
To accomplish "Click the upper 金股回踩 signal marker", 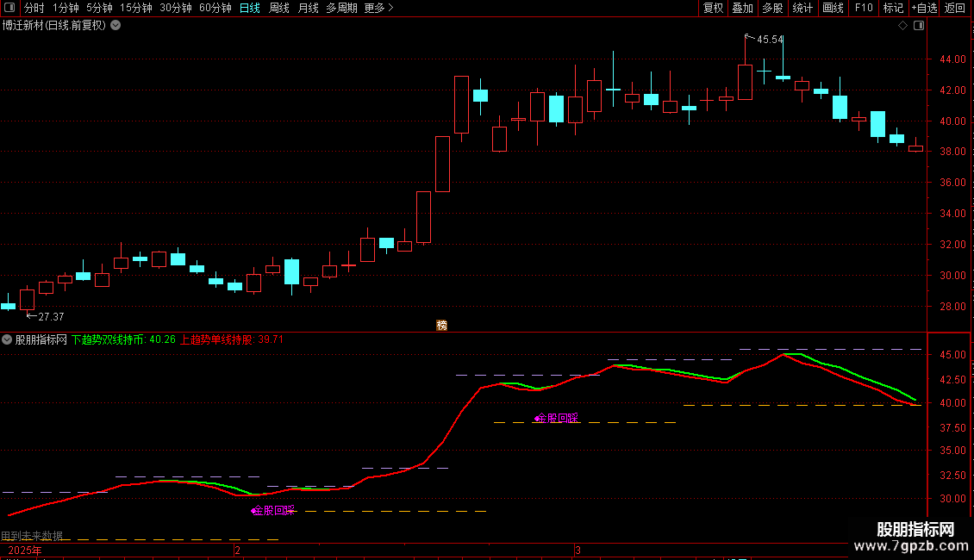I will point(557,419).
